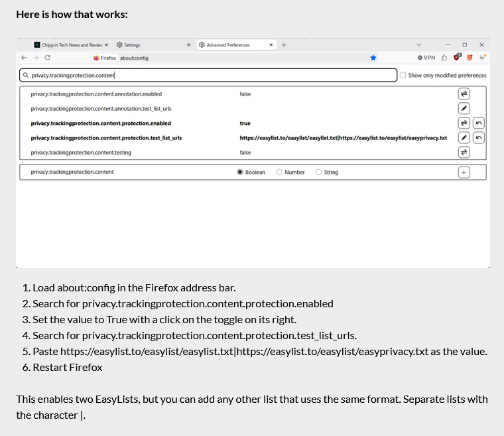504x436 pixels.
Task: Select the Advanced Preferences tab
Action: tap(236, 44)
